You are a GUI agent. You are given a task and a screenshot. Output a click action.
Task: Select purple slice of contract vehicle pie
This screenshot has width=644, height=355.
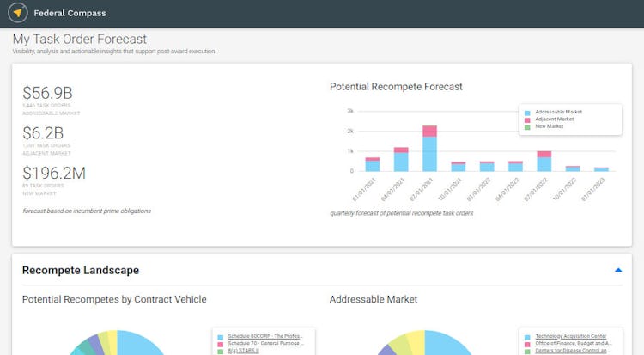click(x=95, y=344)
